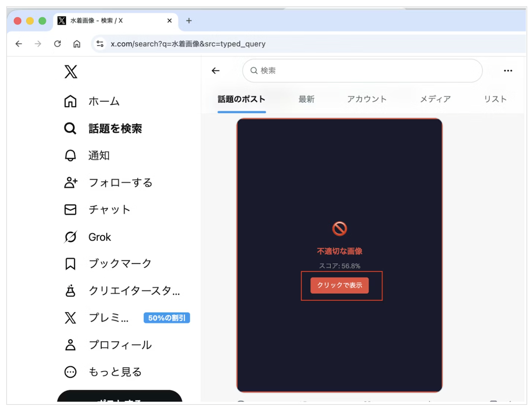The width and height of the screenshot is (532, 410).
Task: Open the ... more options menu
Action: pyautogui.click(x=509, y=70)
